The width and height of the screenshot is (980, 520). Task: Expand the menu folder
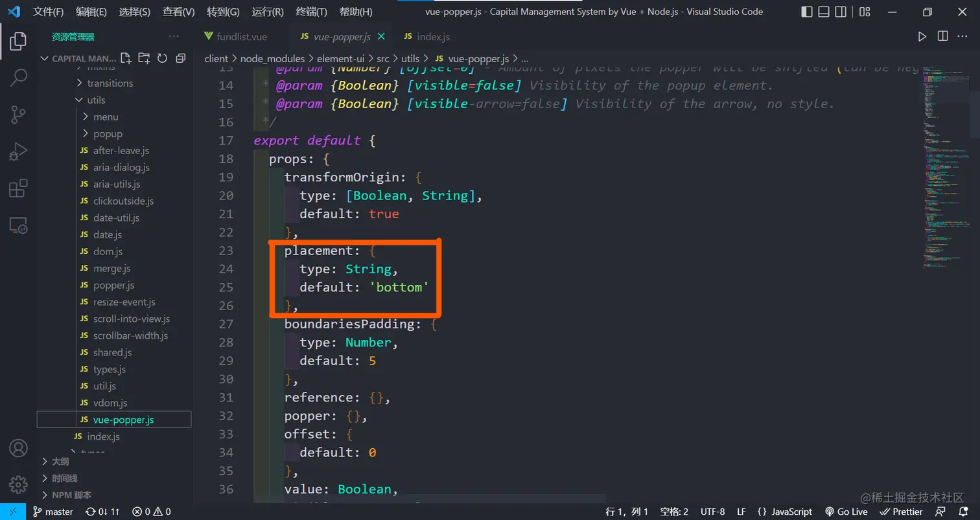click(x=106, y=117)
